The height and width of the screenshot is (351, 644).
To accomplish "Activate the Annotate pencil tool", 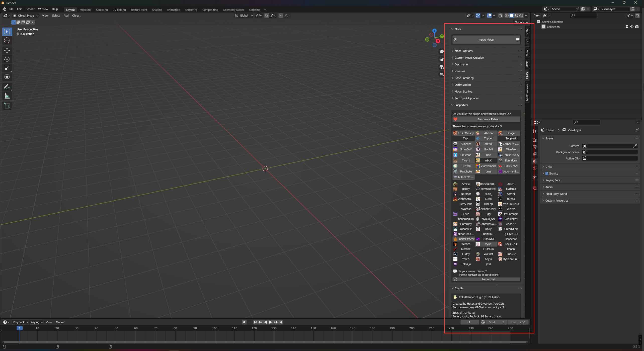I will click(x=7, y=87).
